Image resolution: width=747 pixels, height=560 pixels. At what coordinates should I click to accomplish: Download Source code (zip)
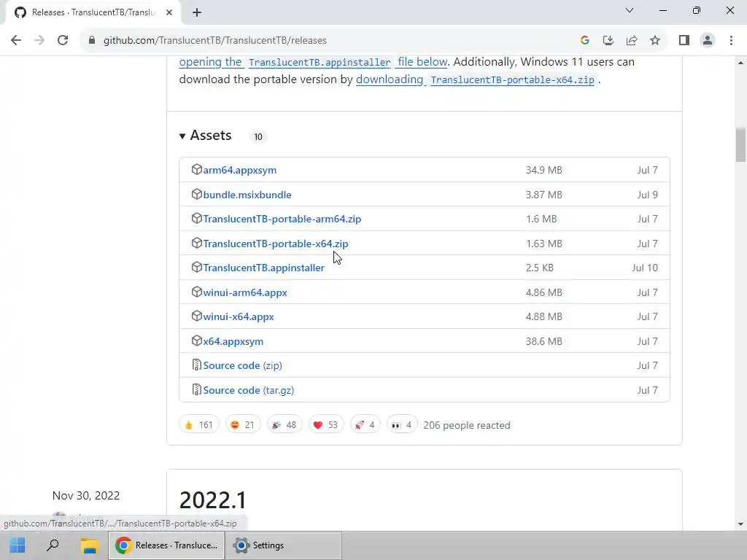(242, 366)
